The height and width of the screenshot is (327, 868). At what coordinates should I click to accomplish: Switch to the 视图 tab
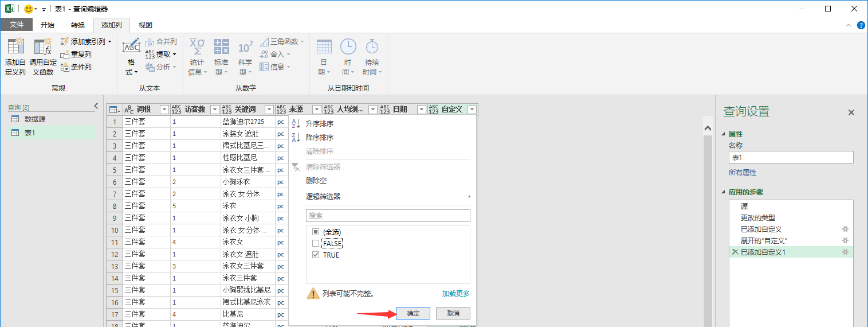pos(146,25)
